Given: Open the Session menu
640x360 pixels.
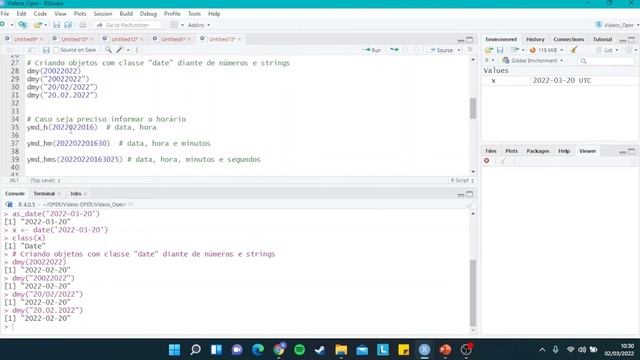Looking at the screenshot, I should 102,13.
